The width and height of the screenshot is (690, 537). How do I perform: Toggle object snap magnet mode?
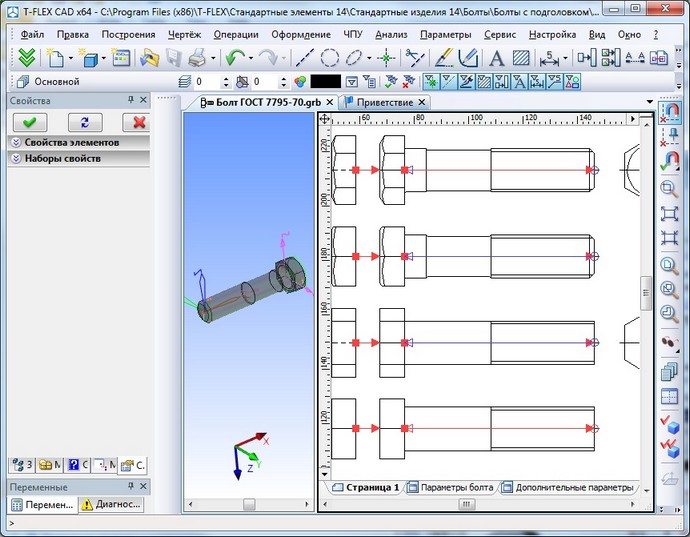coord(669,113)
